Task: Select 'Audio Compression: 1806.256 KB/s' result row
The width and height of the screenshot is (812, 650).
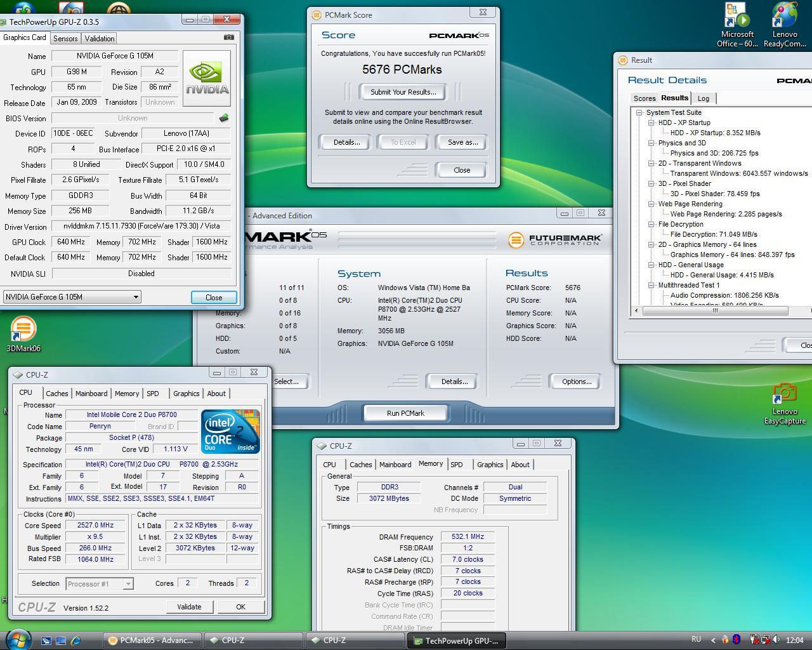Action: 724,295
